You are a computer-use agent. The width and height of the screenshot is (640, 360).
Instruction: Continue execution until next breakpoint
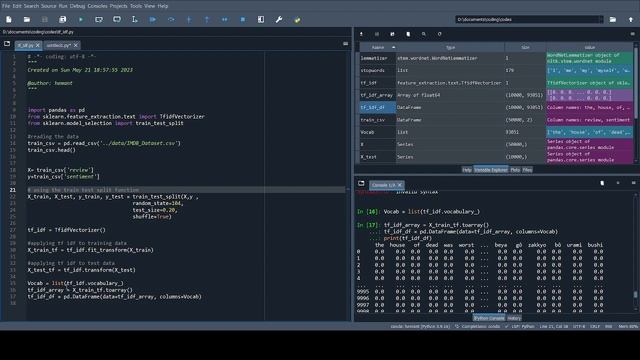[x=224, y=19]
